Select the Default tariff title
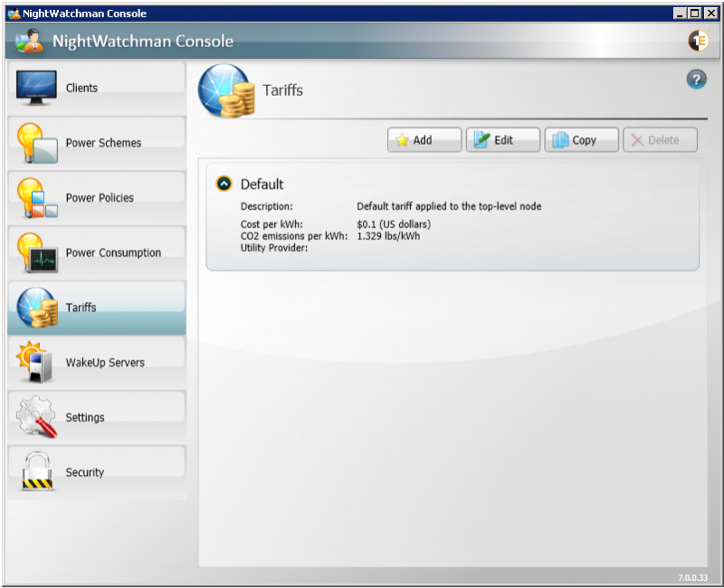 coord(262,185)
